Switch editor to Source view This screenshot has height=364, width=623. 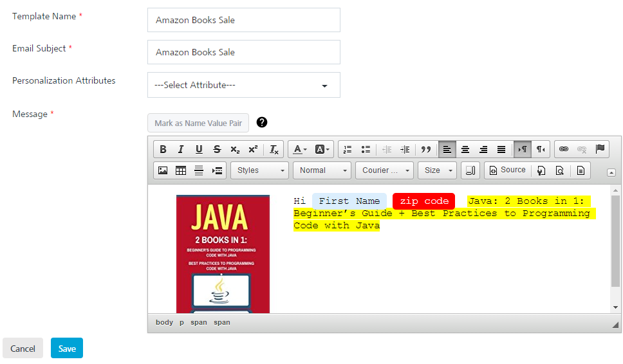pyautogui.click(x=508, y=170)
